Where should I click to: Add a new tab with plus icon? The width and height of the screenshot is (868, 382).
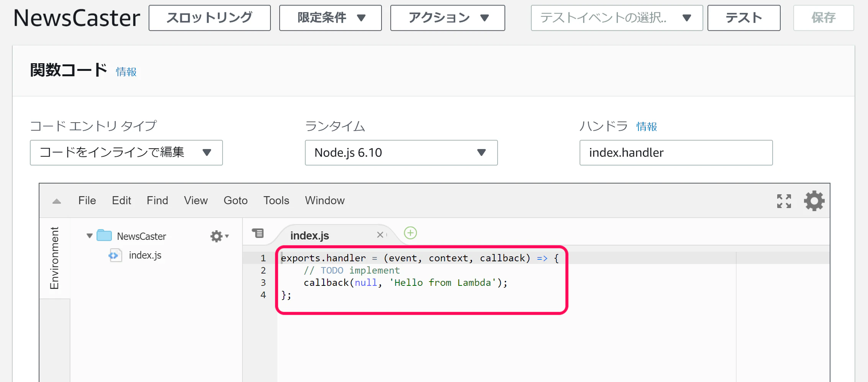pos(410,233)
